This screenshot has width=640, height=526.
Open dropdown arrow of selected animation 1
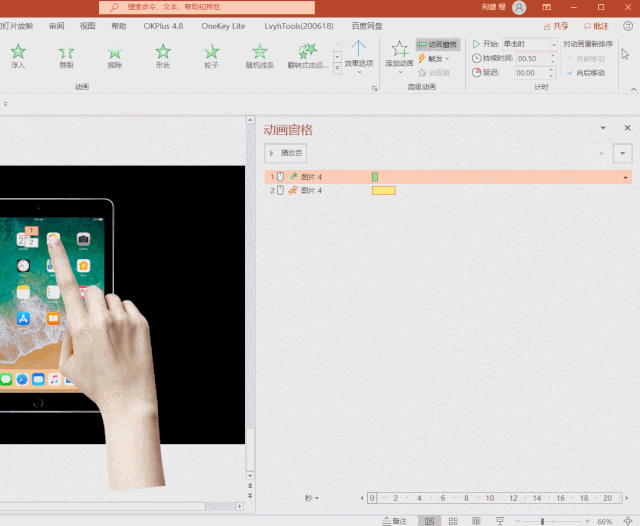[625, 178]
